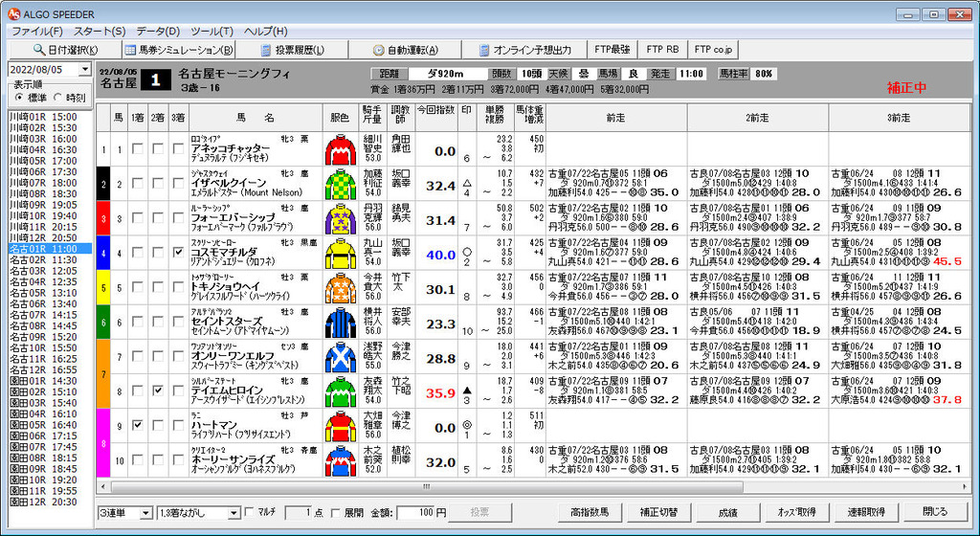The width and height of the screenshot is (980, 536).
Task: Click the magnifier icon on 日付選択
Action: pyautogui.click(x=39, y=50)
